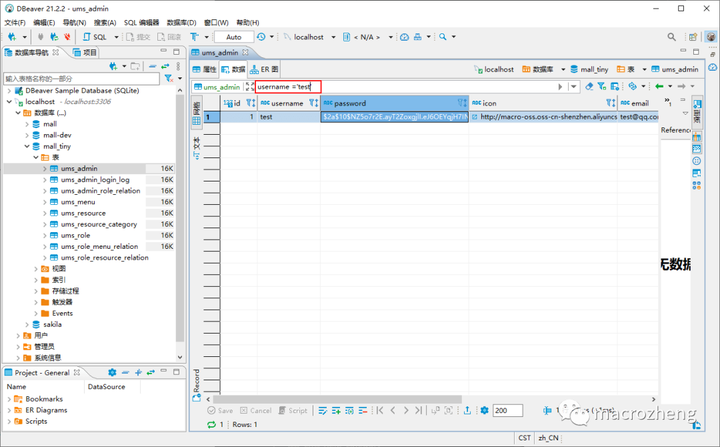Image resolution: width=720 pixels, height=447 pixels.
Task: Click link-with-editor arrows in Database Navigator
Action: [x=165, y=66]
